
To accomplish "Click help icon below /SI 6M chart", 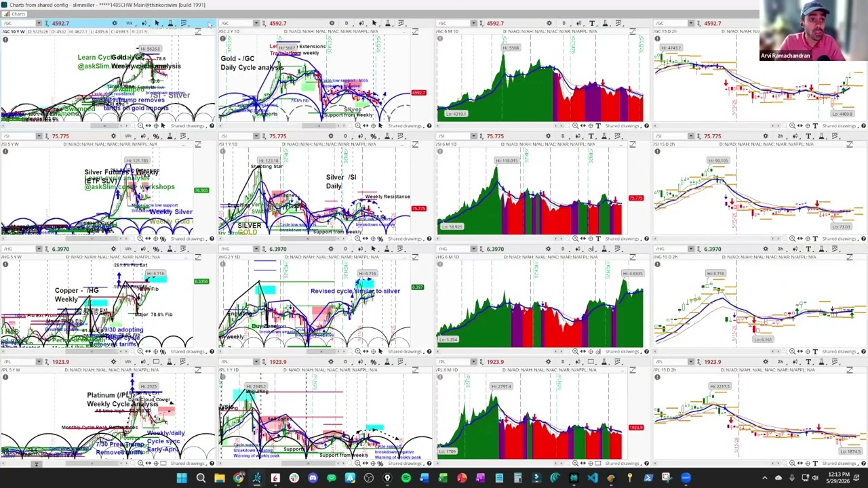I will point(646,239).
